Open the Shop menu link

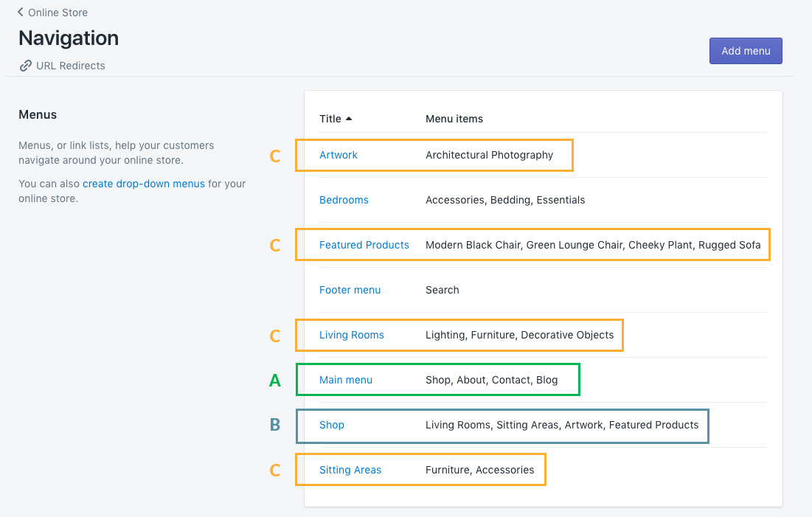coord(332,425)
